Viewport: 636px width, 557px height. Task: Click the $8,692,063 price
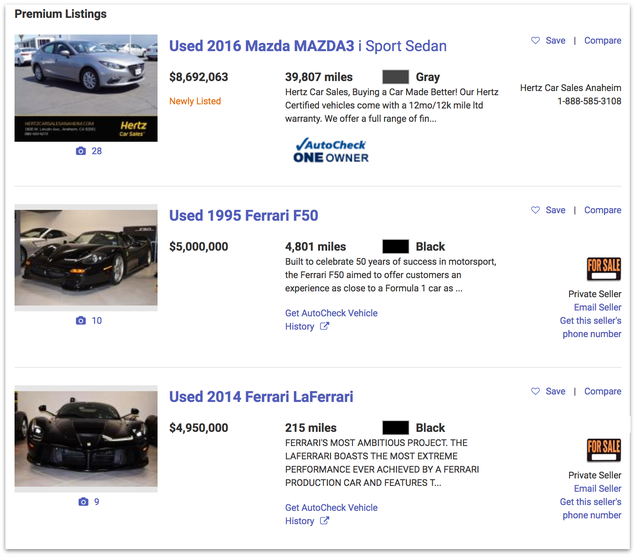tap(199, 77)
